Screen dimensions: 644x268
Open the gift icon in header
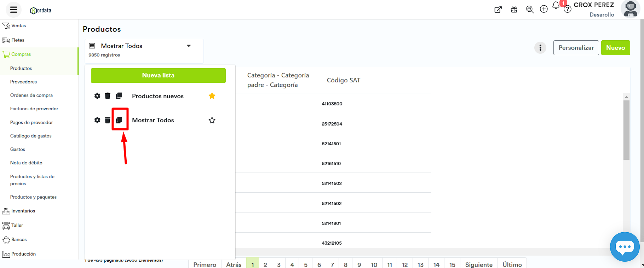(x=514, y=10)
